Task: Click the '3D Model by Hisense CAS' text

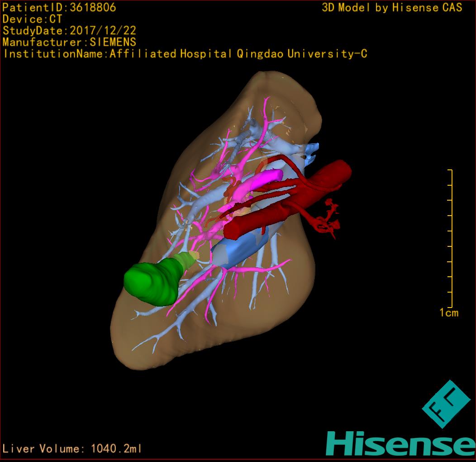Action: pyautogui.click(x=392, y=7)
